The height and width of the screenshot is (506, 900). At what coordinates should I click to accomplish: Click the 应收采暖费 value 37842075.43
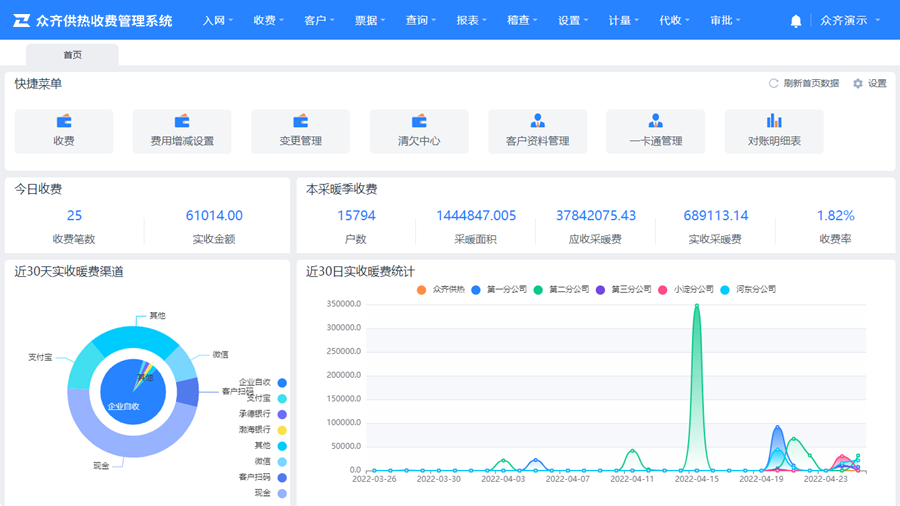596,216
